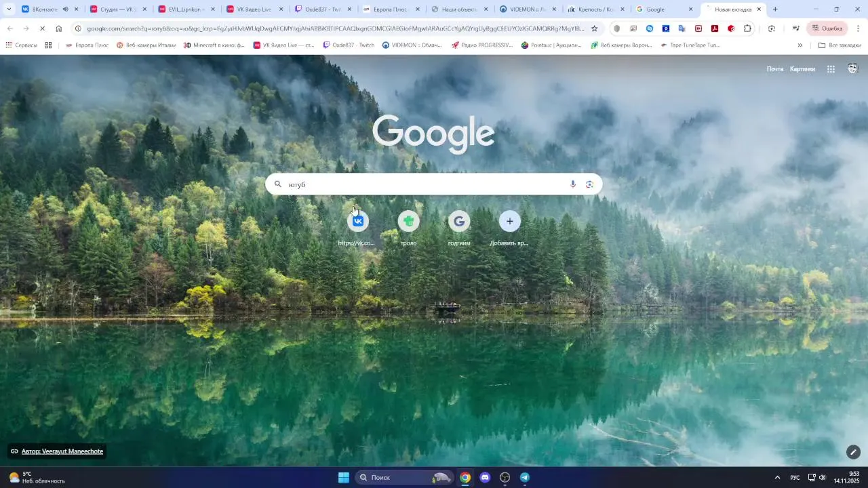This screenshot has height=488, width=868.
Task: Open the Веб-камеры Италии bookmark
Action: click(x=146, y=45)
